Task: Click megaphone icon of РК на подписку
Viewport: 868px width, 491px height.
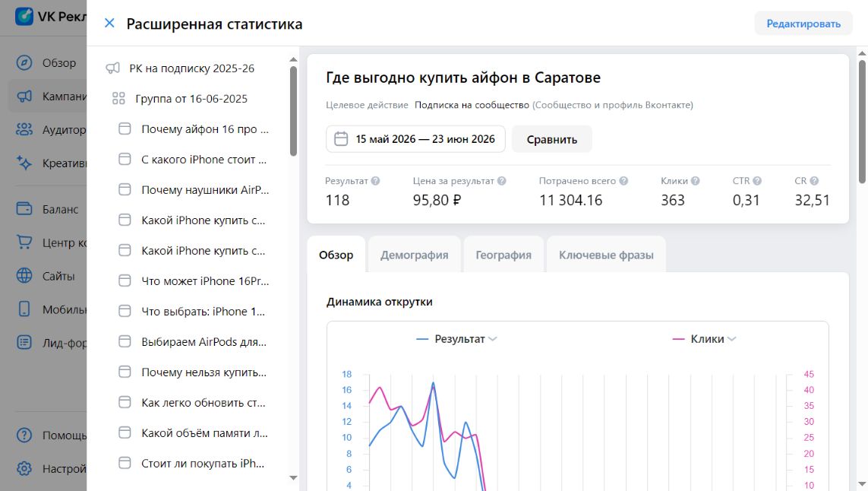Action: click(112, 68)
